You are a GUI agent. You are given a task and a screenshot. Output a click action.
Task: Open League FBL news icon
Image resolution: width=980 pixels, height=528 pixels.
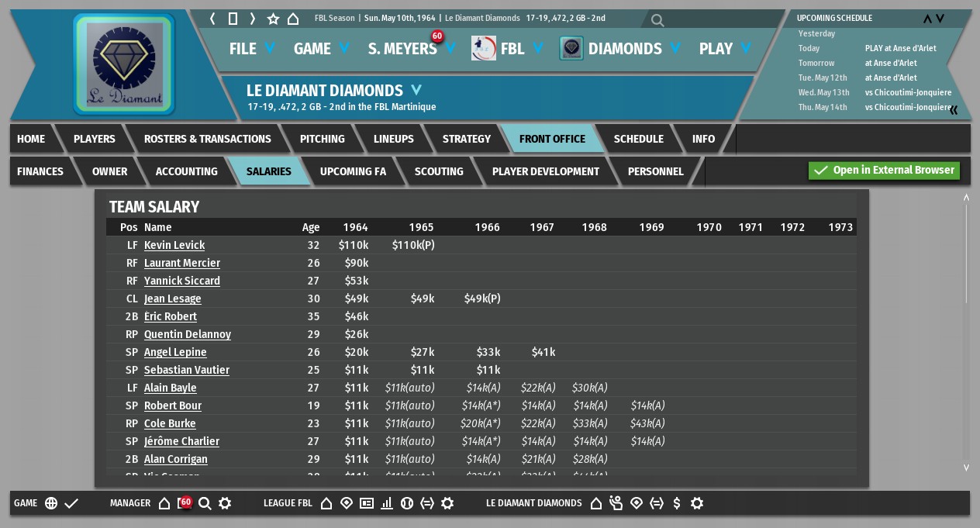pos(367,503)
